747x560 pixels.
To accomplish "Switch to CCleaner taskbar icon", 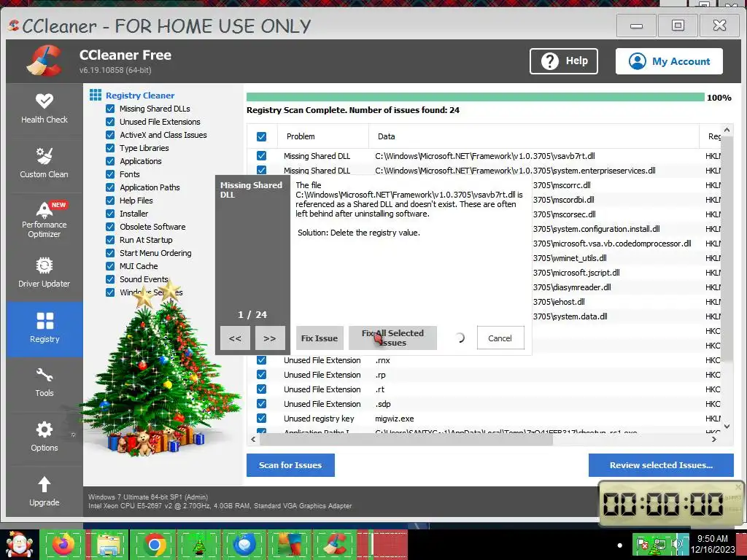I will 335,544.
